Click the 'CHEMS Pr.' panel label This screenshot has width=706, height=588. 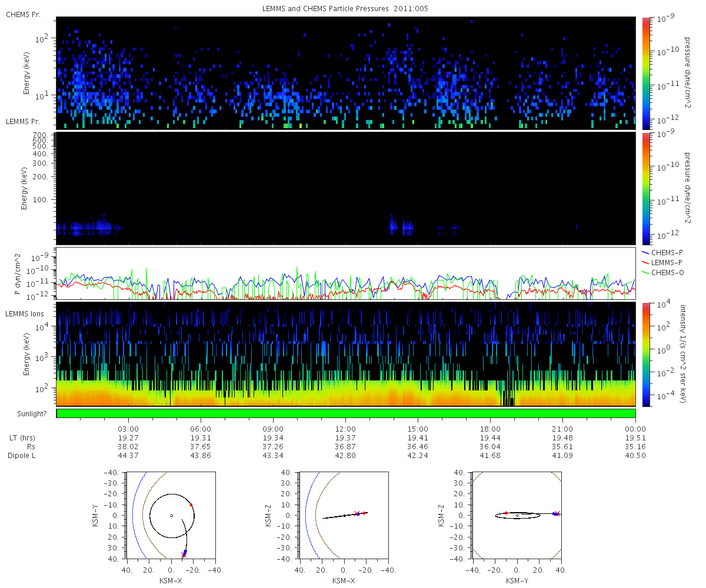(23, 14)
